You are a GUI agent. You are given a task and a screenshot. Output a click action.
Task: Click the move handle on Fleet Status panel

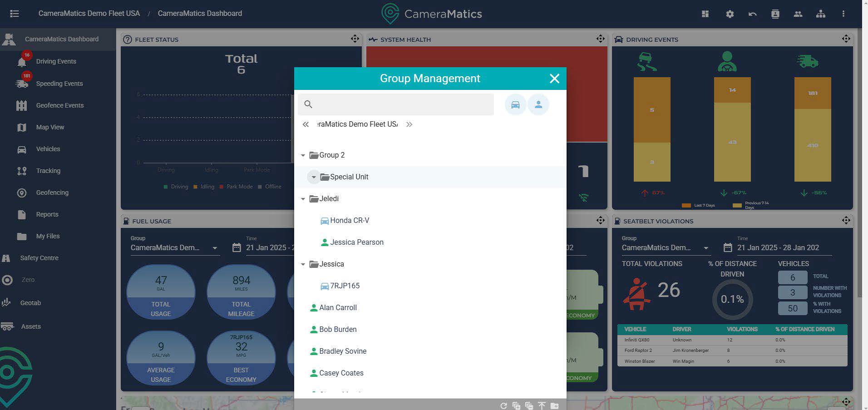(x=355, y=39)
